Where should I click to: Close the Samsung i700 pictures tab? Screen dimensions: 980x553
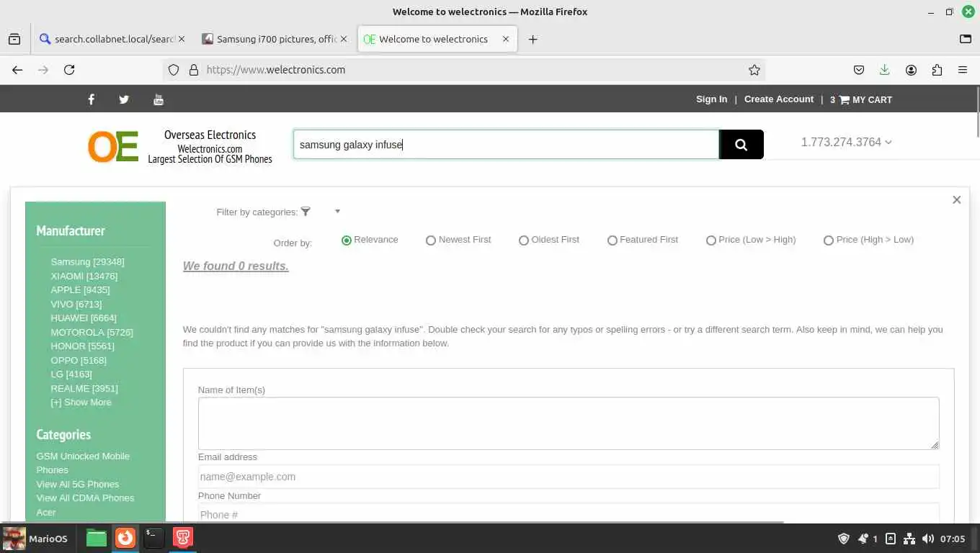[343, 39]
